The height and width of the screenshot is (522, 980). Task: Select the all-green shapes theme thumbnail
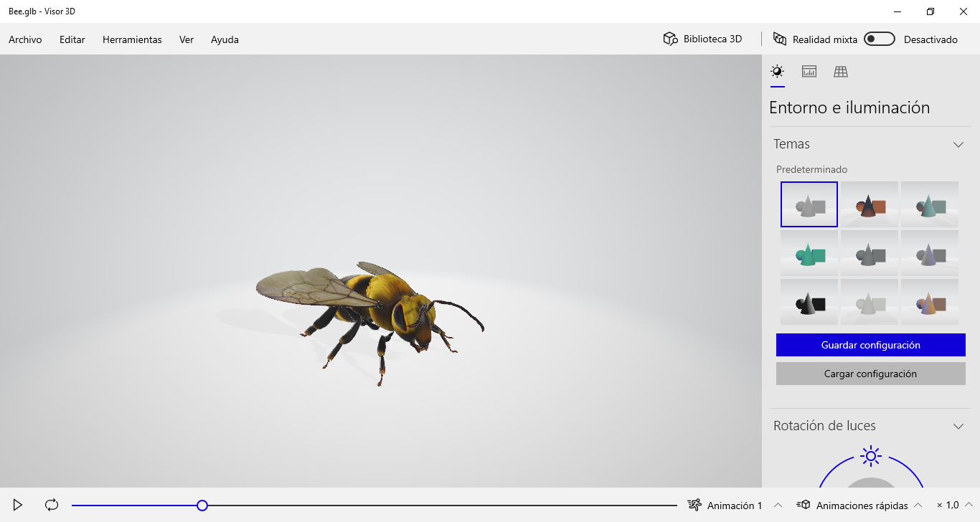(809, 253)
